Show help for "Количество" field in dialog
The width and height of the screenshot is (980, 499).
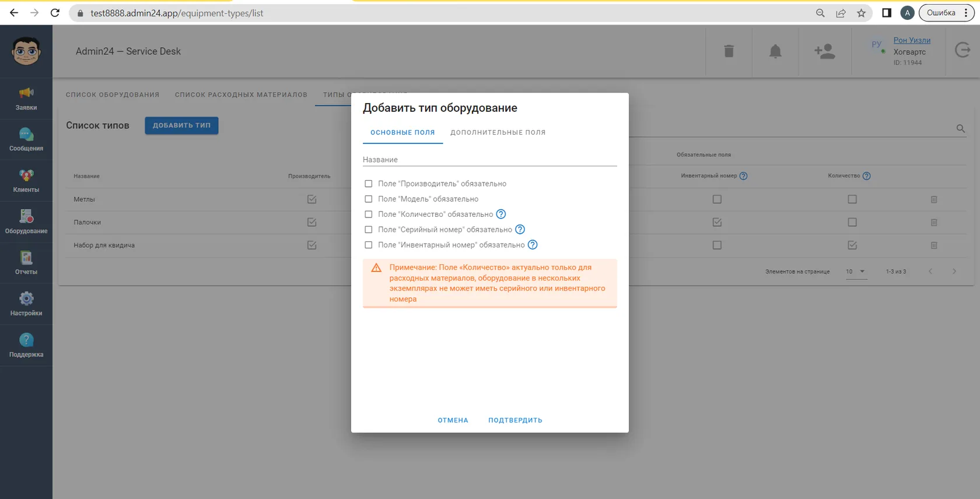click(x=501, y=214)
